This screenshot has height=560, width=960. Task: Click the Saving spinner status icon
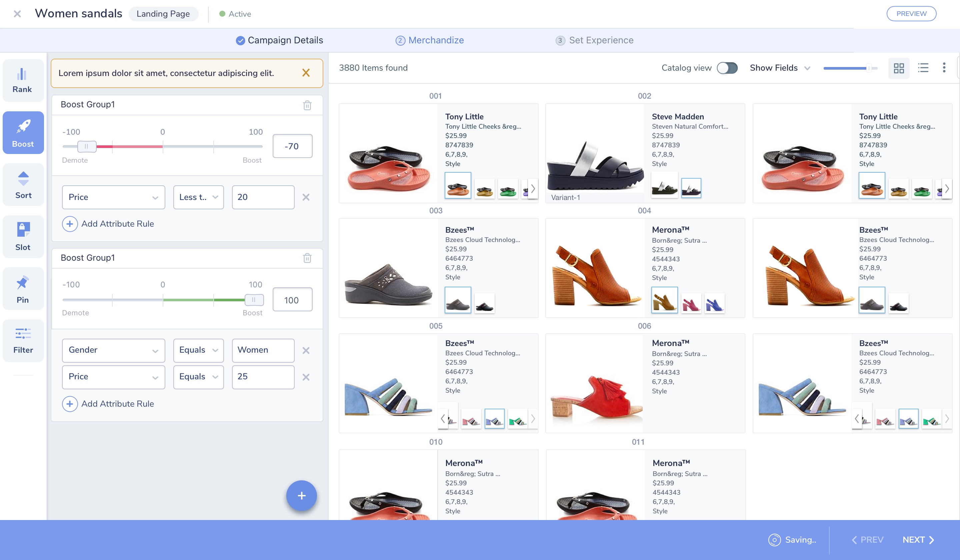point(774,540)
